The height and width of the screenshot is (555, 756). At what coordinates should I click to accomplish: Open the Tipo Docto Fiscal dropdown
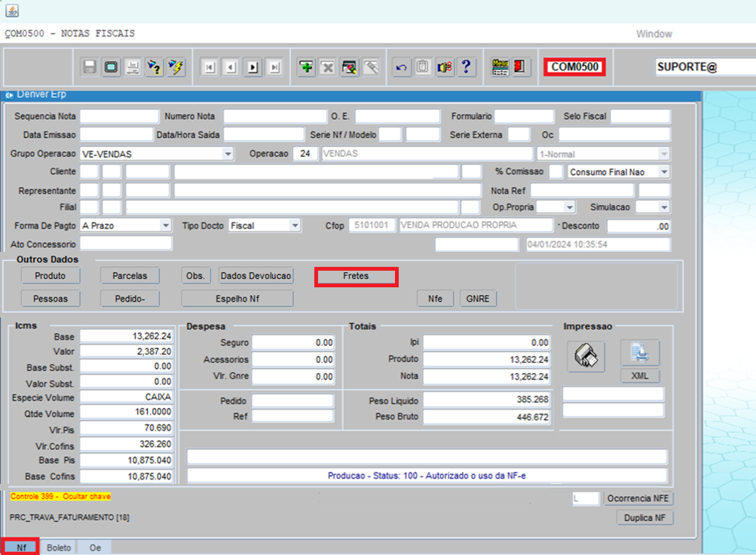[x=294, y=225]
